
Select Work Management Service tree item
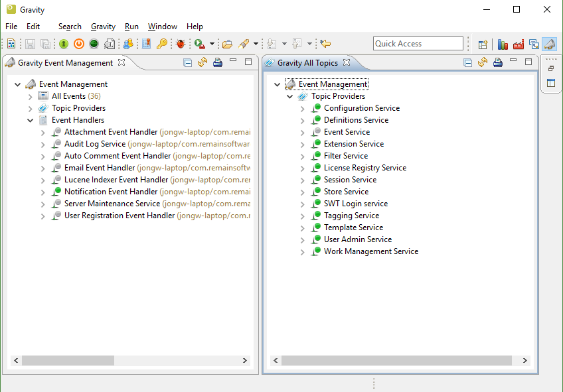click(x=370, y=251)
